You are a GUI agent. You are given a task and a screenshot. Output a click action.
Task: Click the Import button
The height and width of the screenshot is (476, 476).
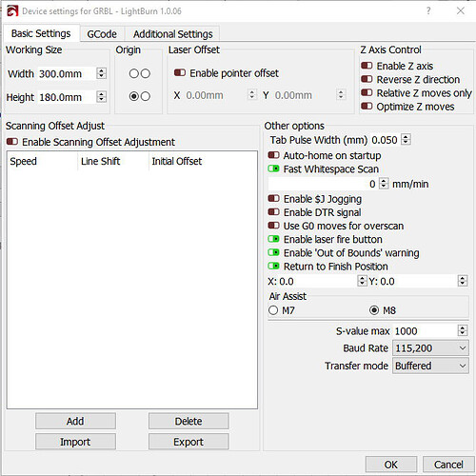tap(75, 442)
